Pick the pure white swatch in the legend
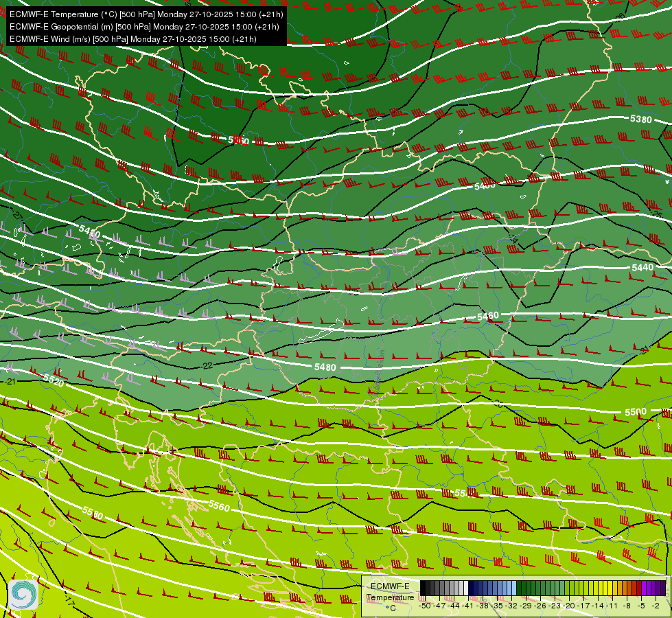 [x=466, y=588]
